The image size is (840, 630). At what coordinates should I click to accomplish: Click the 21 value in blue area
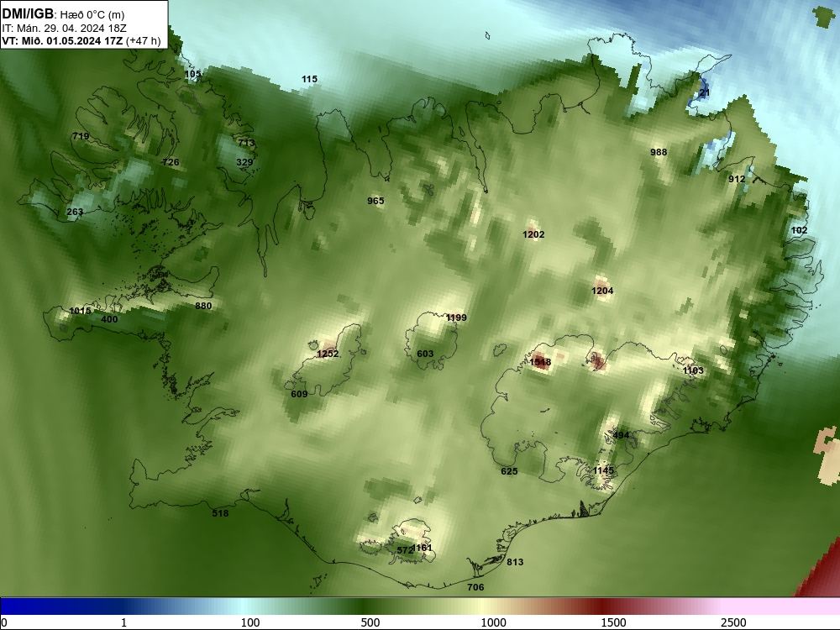coord(705,92)
